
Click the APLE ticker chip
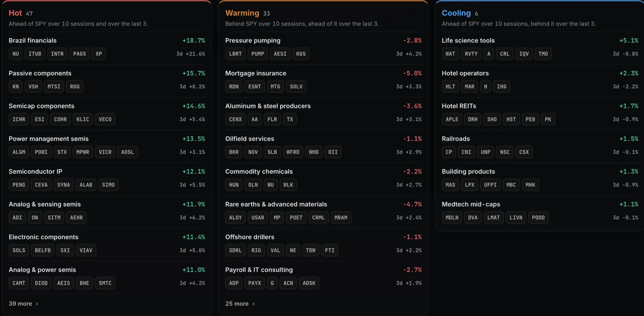click(452, 119)
